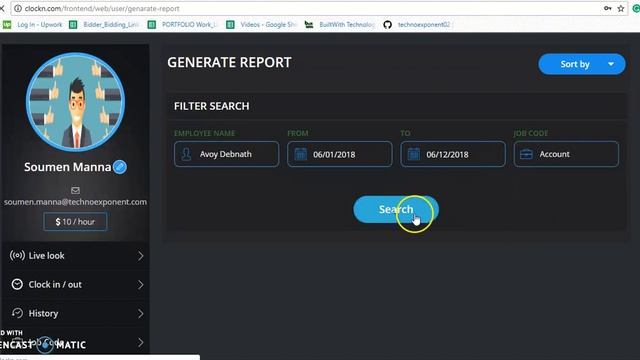Click the site info icon in address bar

18,9
